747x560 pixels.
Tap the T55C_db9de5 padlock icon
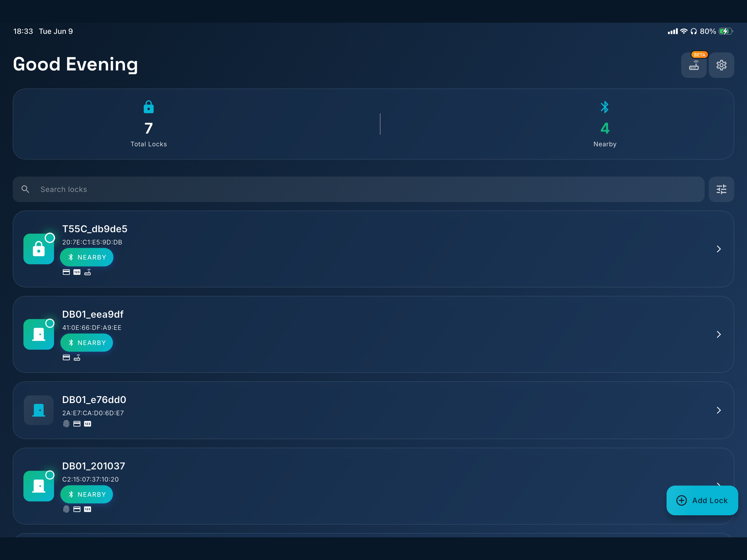(x=39, y=249)
